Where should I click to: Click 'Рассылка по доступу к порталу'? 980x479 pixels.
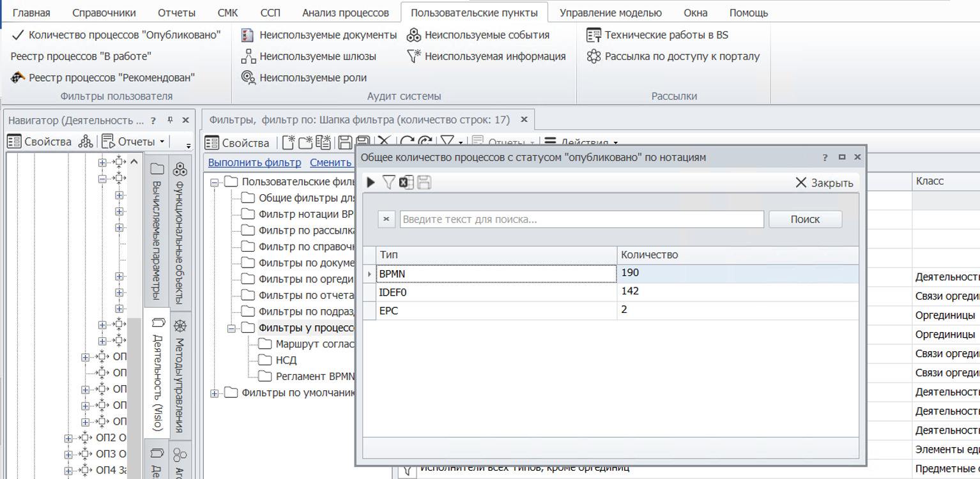[673, 56]
